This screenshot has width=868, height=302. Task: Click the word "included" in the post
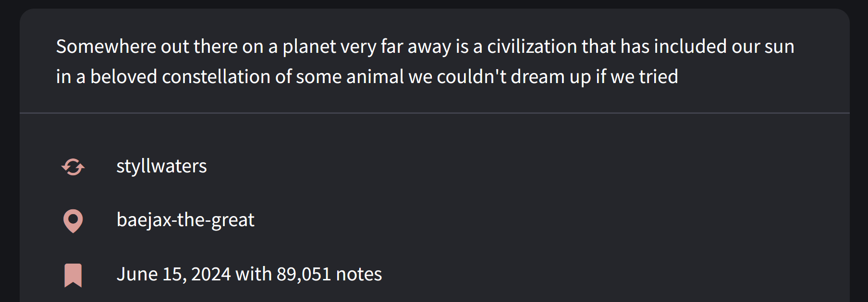[x=690, y=47]
